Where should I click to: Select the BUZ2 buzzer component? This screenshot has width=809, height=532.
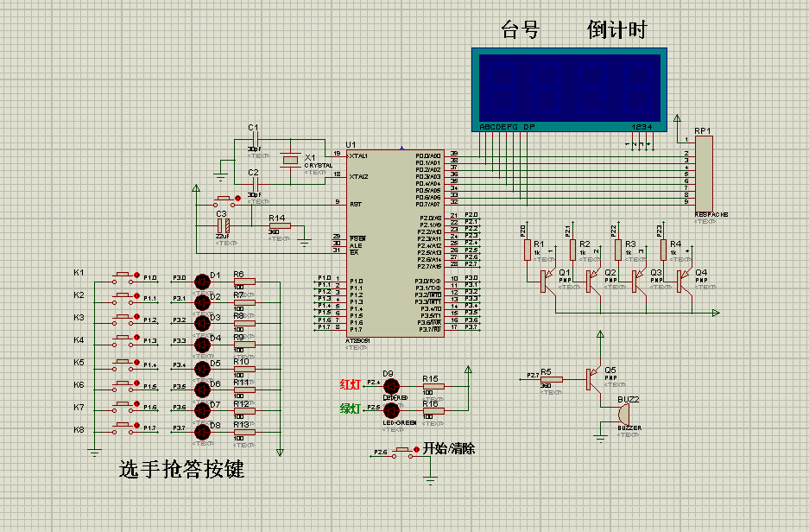pyautogui.click(x=623, y=414)
